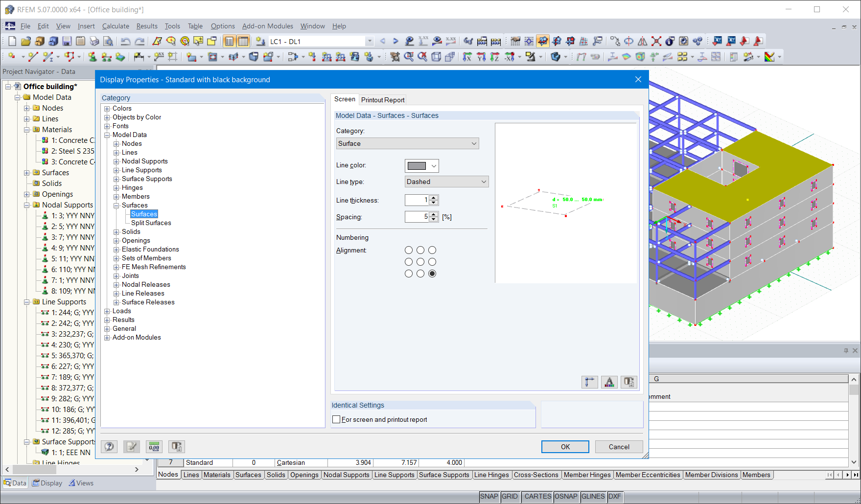This screenshot has height=504, width=861.
Task: Enable the For screen and printout report checkbox
Action: tap(336, 419)
